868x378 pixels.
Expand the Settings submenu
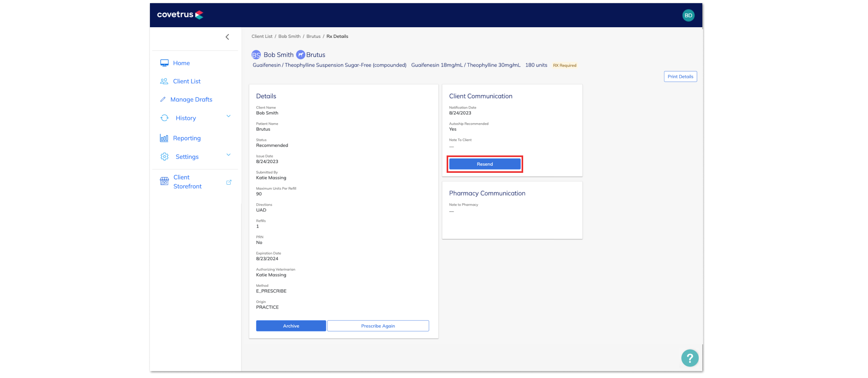coord(228,155)
